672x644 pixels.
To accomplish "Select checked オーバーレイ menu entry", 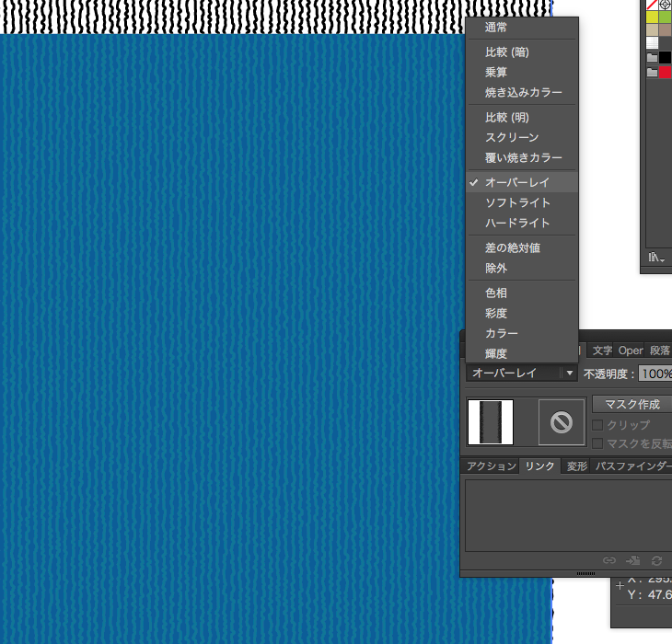I will [x=522, y=182].
